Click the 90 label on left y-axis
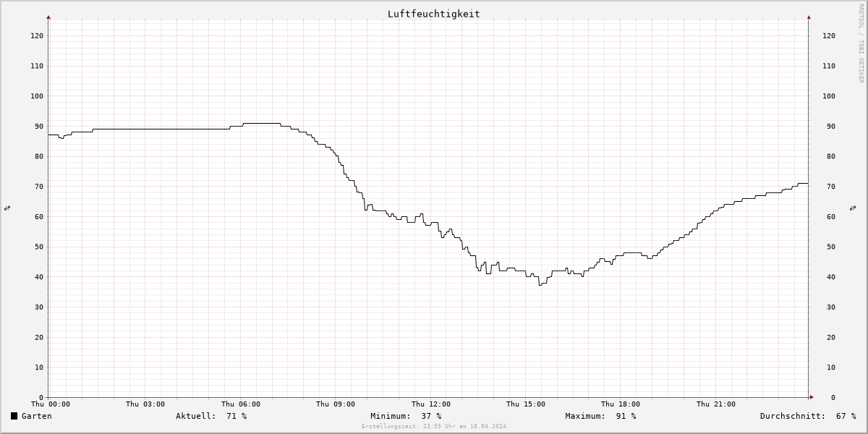Screen dimensions: 868x434 tap(39, 127)
